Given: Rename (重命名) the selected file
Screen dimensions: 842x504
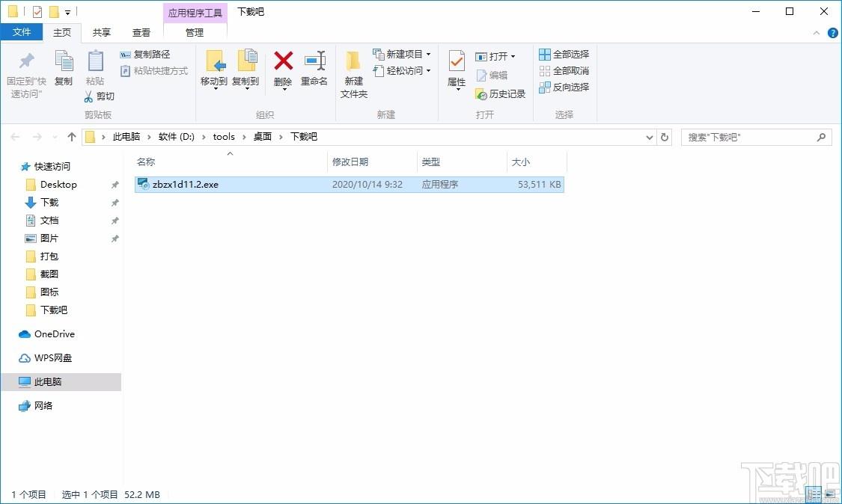Looking at the screenshot, I should pos(314,68).
